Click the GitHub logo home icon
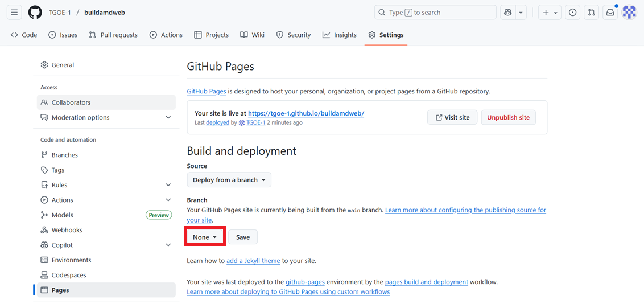Screen dimensions: 644x308 35,13
